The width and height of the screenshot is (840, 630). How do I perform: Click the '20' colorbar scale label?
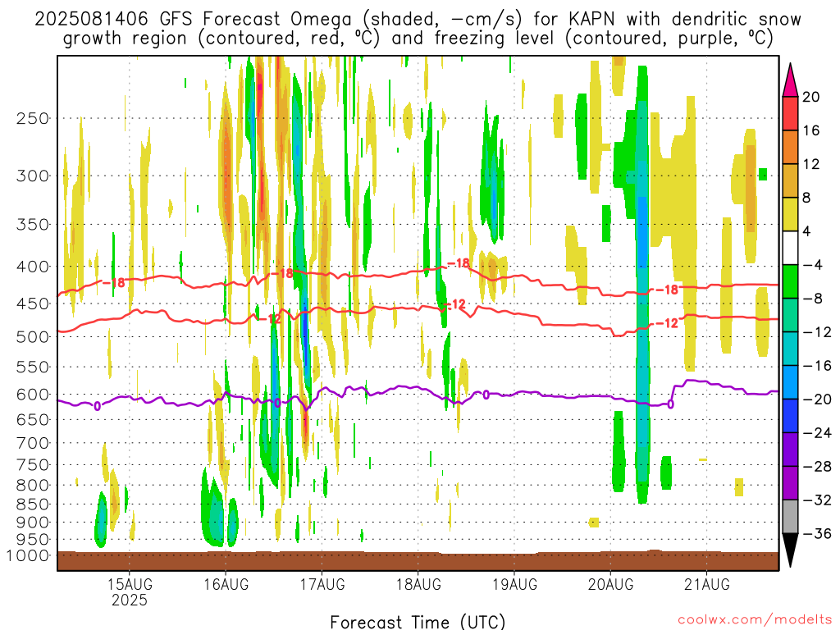pyautogui.click(x=811, y=97)
